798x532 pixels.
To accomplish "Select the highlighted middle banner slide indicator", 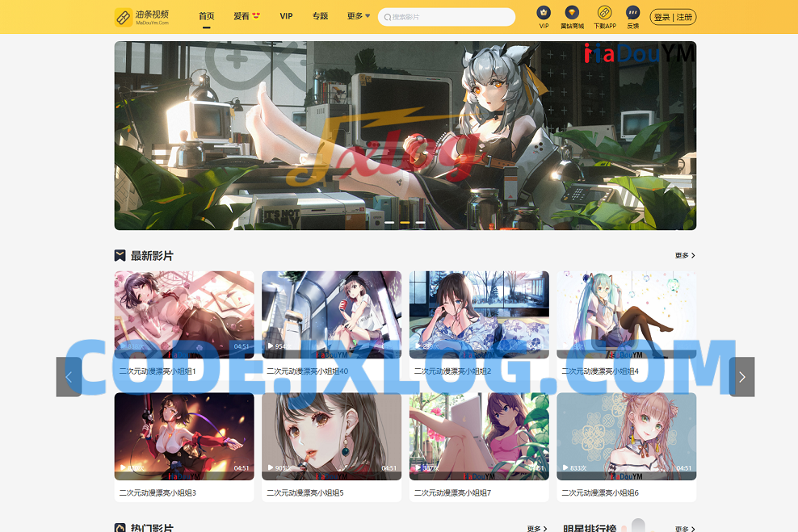I will click(405, 222).
